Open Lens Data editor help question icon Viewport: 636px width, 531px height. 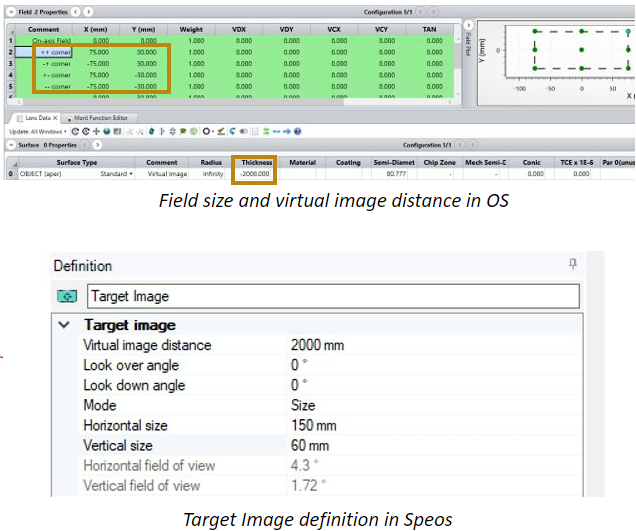pos(297,131)
